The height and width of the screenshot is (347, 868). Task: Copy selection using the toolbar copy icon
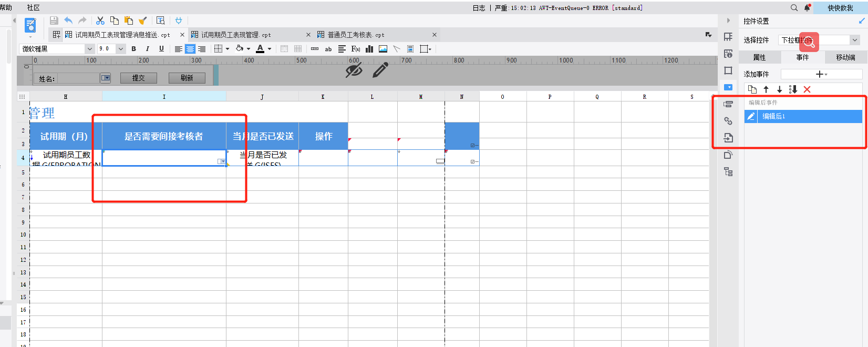114,21
